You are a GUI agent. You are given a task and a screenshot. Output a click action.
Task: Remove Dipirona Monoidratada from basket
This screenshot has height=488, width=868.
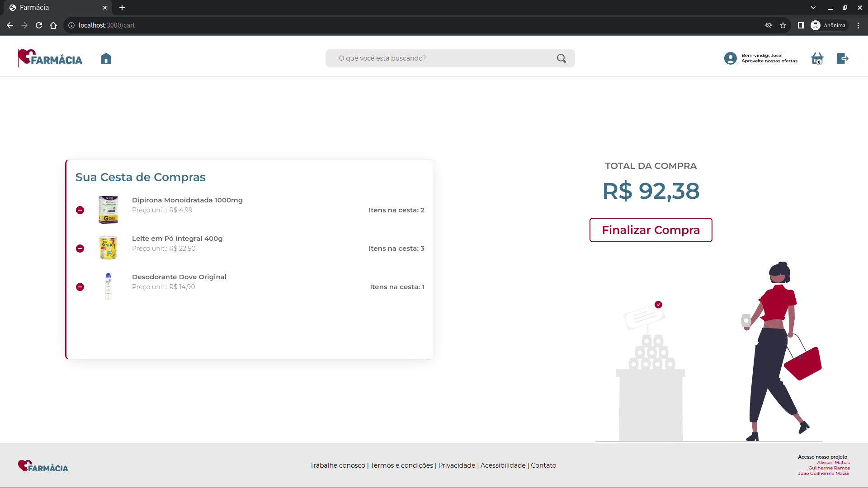coord(80,210)
